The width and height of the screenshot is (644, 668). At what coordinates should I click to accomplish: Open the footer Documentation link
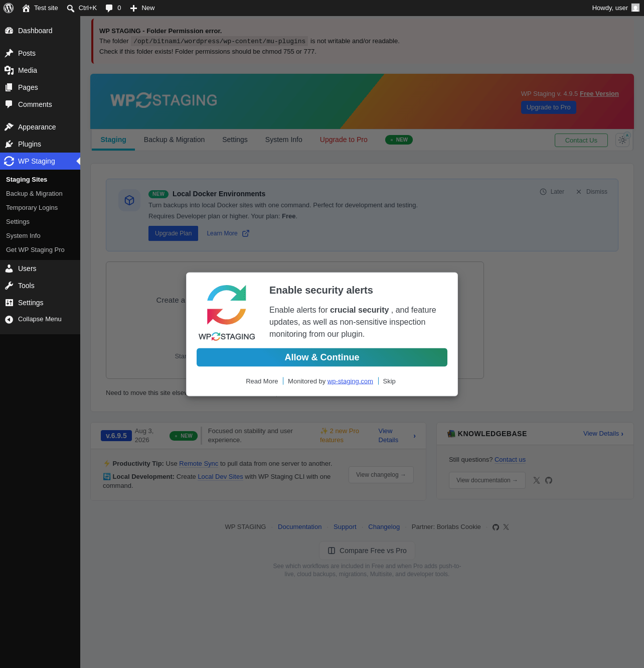[x=300, y=527]
